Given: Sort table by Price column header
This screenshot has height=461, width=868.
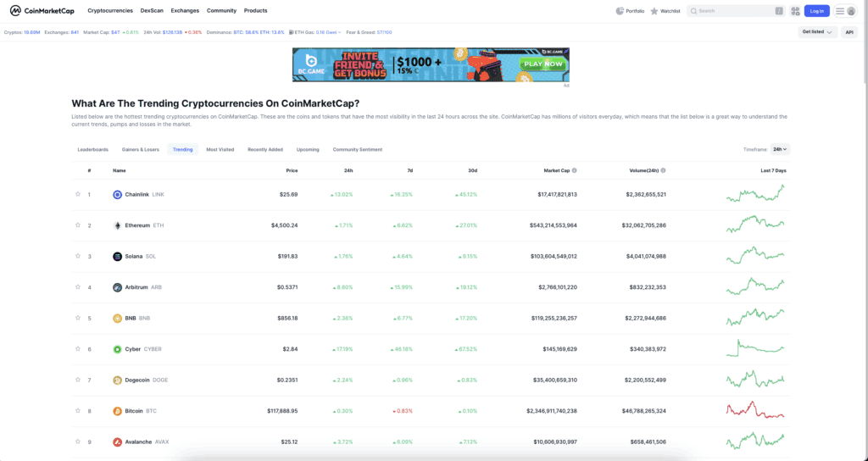Looking at the screenshot, I should (x=292, y=170).
